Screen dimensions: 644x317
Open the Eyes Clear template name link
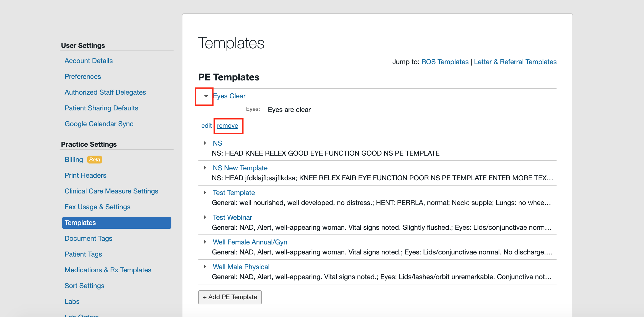click(229, 96)
